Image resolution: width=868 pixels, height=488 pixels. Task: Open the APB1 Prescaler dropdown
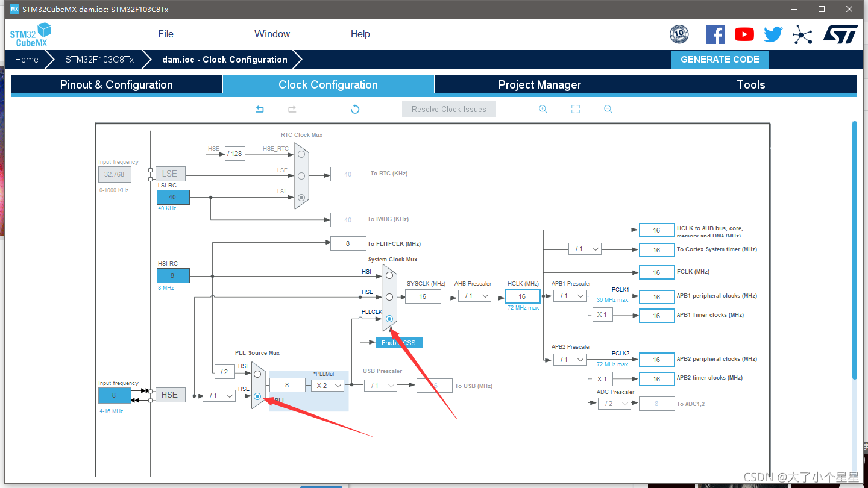pos(570,296)
